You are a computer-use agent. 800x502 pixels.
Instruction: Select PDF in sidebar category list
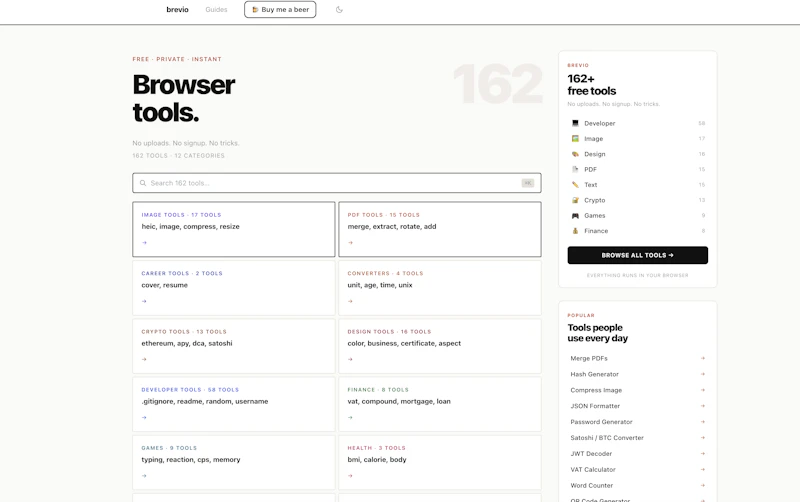pyautogui.click(x=638, y=169)
